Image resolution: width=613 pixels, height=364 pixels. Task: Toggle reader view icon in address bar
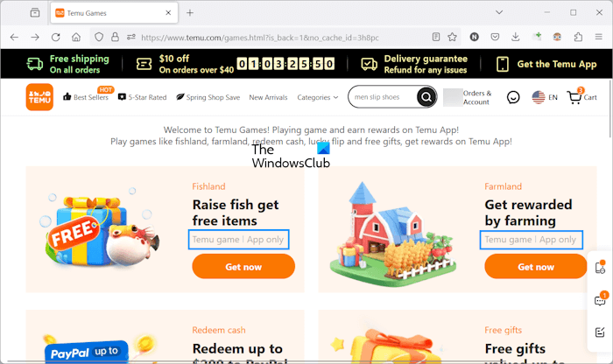(436, 37)
